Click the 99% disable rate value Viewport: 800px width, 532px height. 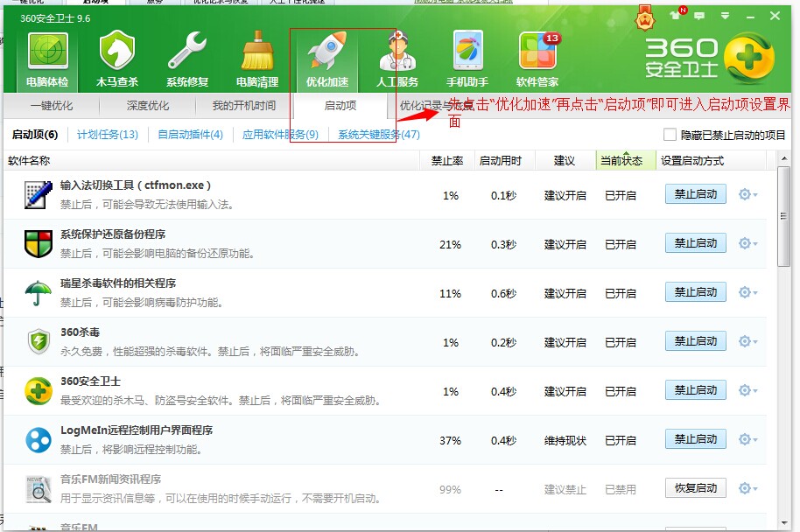point(450,489)
